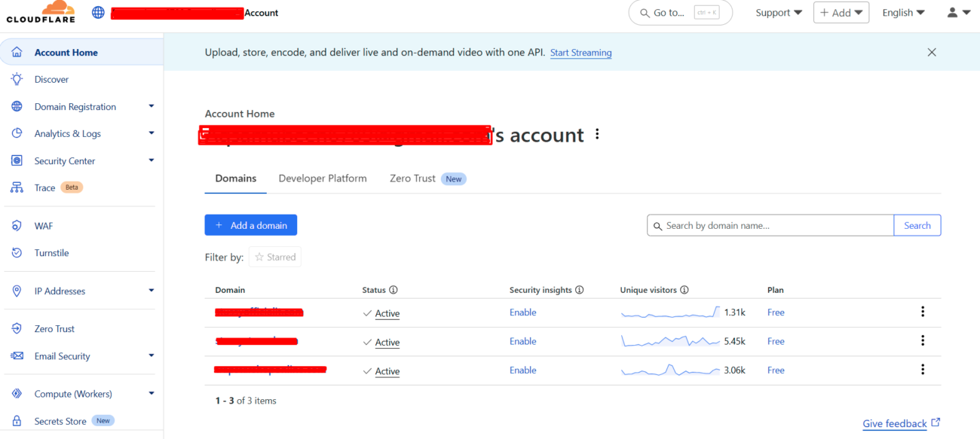The height and width of the screenshot is (439, 980).
Task: Click the Active status of the 1.31k-visitors domain
Action: pos(387,313)
